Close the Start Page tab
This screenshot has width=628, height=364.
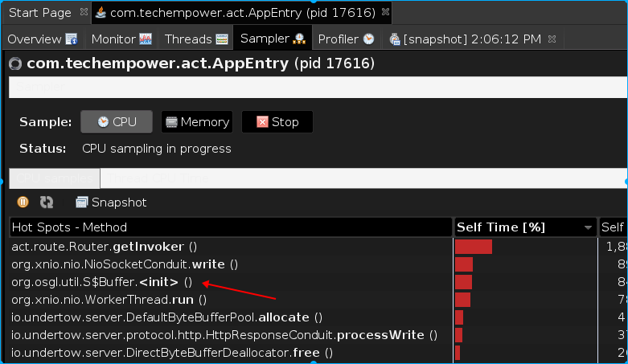(84, 13)
